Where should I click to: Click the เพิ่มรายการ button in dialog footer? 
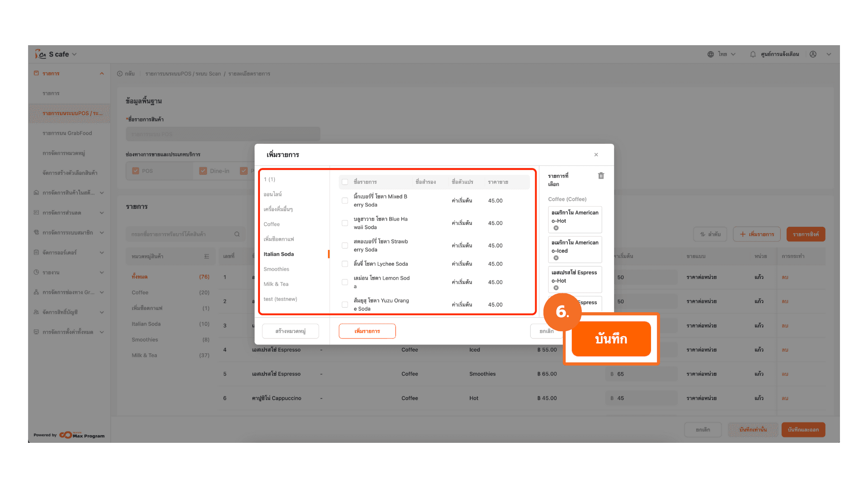[367, 331]
